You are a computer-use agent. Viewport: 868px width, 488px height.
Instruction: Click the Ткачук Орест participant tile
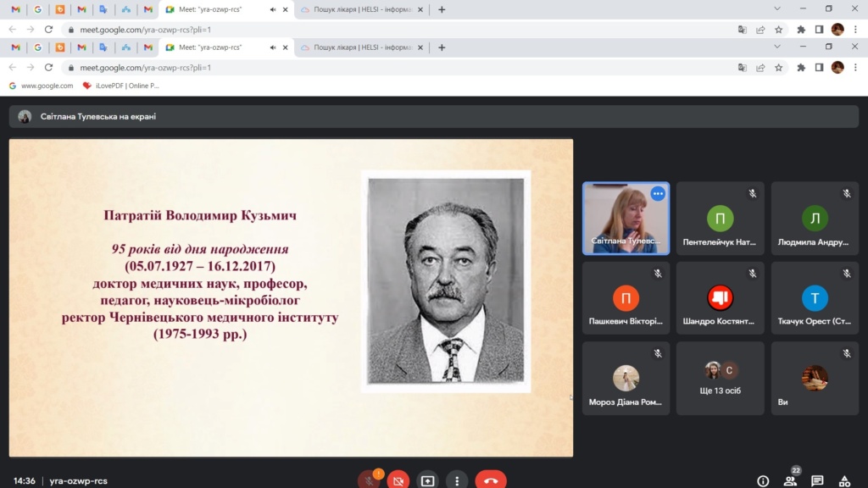pos(814,298)
